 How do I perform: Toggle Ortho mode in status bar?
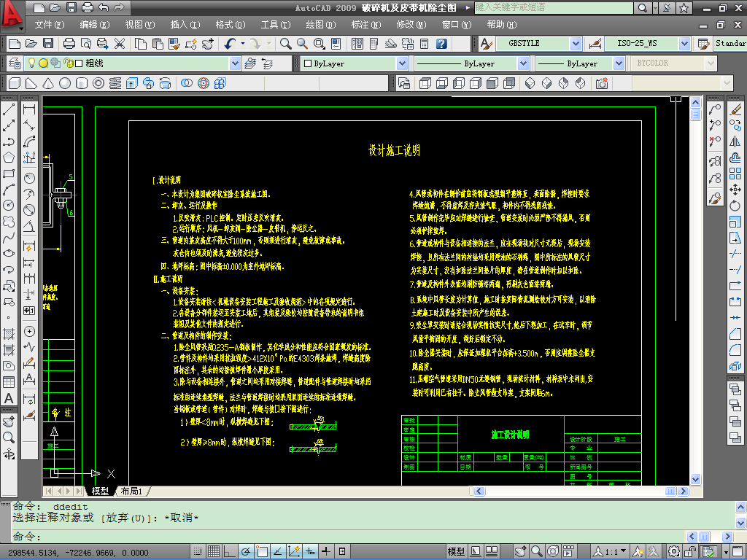click(x=230, y=551)
